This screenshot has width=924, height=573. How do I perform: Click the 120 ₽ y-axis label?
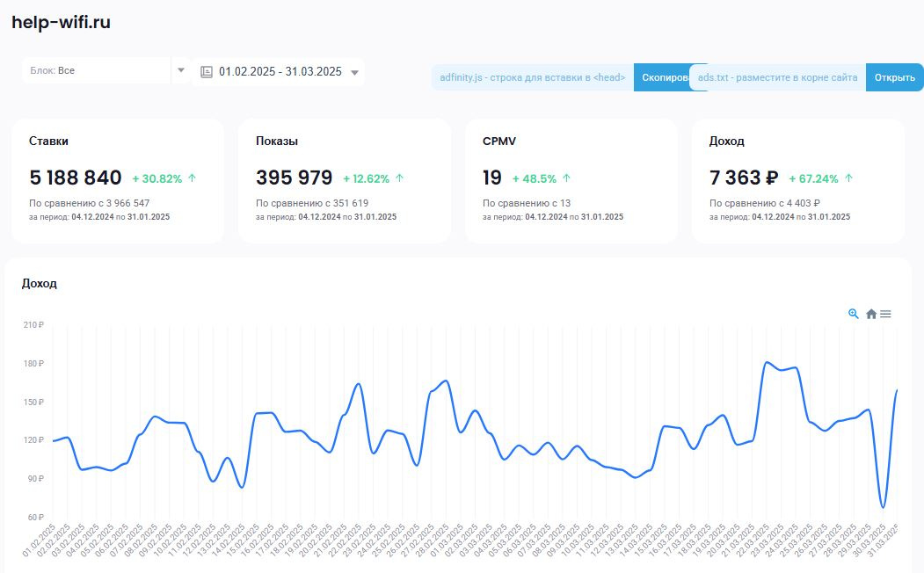[x=33, y=440]
